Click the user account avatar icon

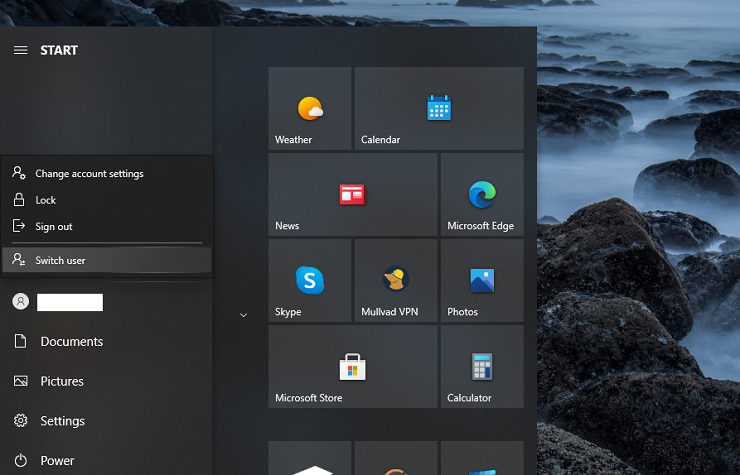point(20,301)
